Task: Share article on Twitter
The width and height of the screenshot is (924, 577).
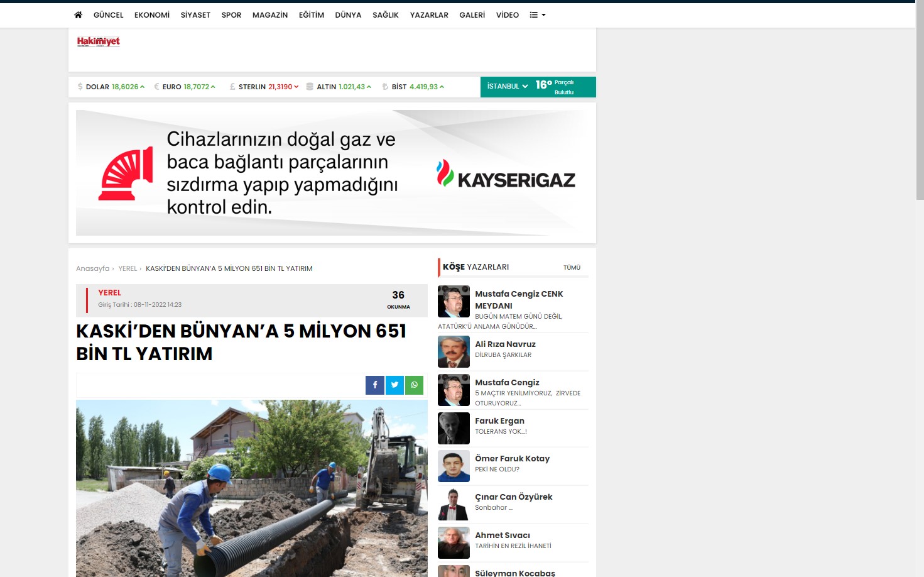Action: [394, 385]
